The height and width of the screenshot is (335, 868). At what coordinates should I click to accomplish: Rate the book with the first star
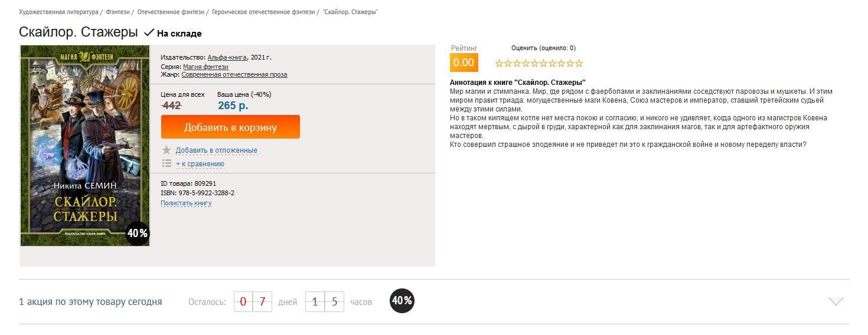tap(499, 63)
